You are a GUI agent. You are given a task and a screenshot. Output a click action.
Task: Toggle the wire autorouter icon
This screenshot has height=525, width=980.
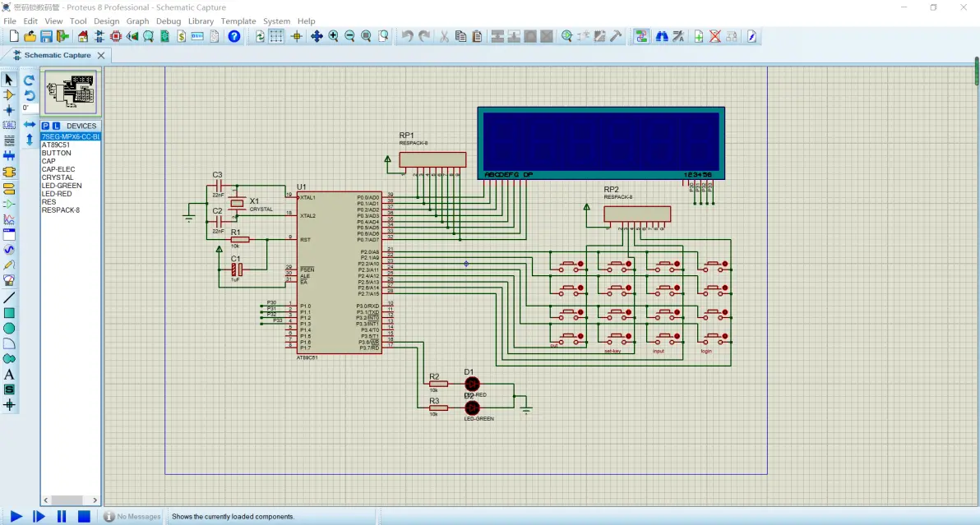pos(641,36)
